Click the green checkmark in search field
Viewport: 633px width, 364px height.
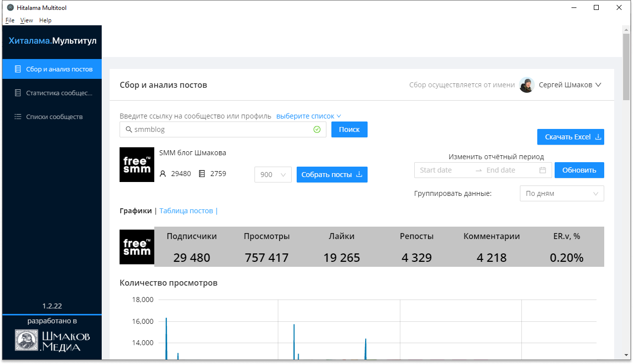coord(317,129)
